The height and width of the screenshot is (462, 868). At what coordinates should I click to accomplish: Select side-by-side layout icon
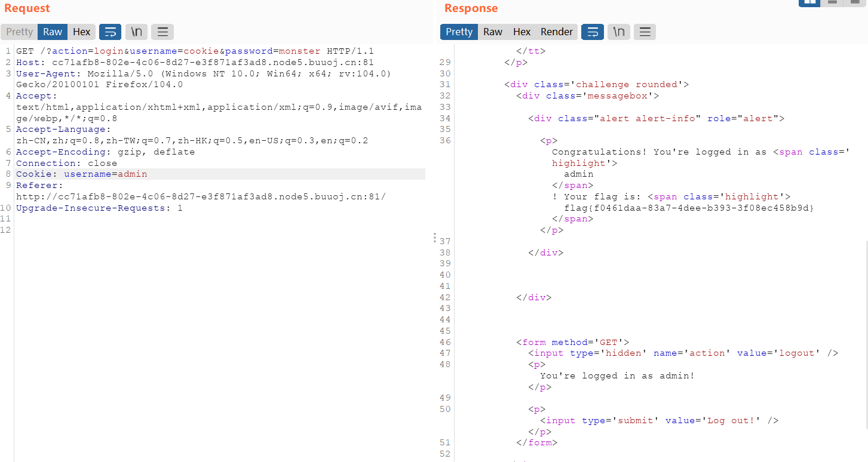809,2
